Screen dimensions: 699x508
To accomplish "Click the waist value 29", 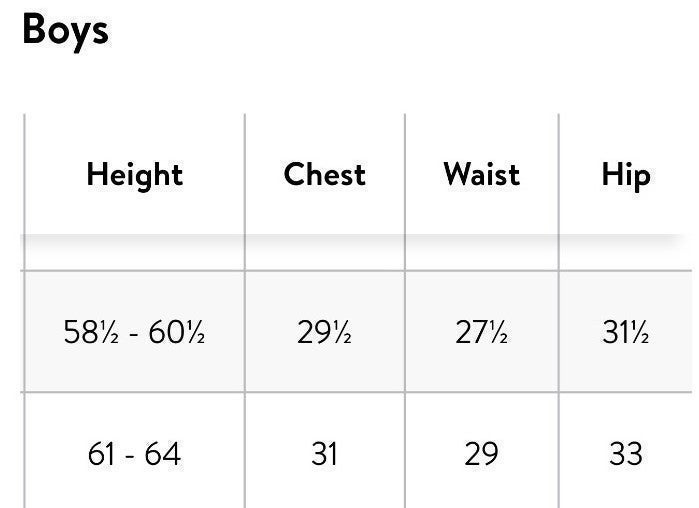I will pos(481,454).
